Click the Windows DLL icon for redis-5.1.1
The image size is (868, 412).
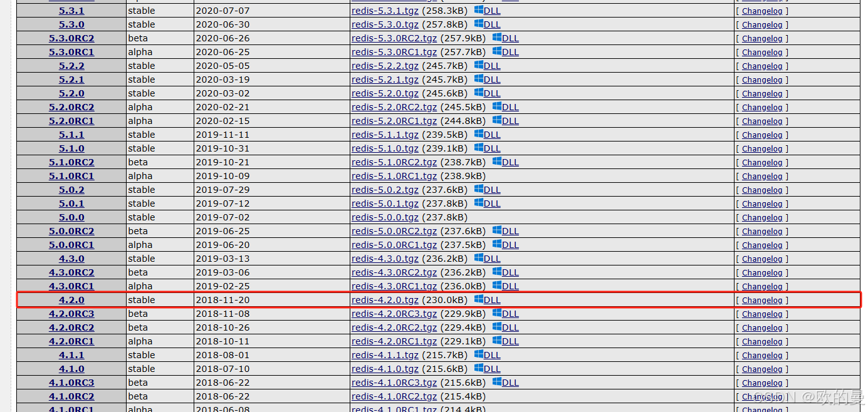click(479, 134)
